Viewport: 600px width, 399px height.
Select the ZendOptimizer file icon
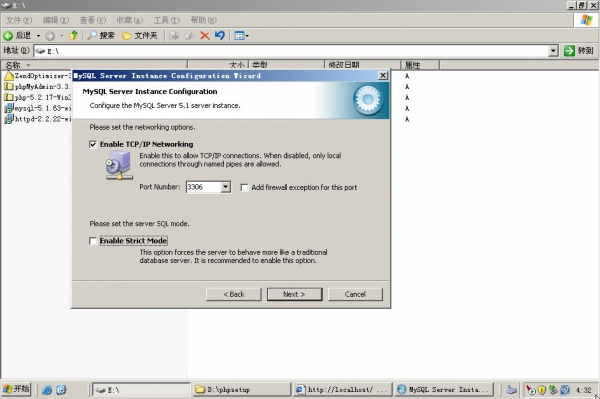tap(8, 76)
